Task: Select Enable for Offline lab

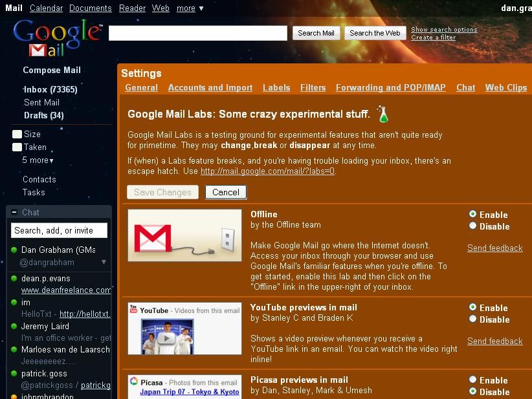Action: (472, 214)
